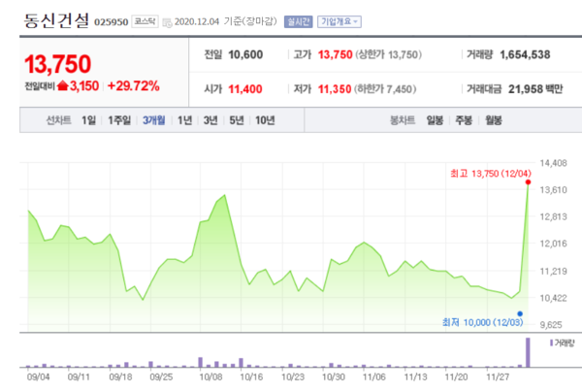The width and height of the screenshot is (582, 392).
Task: Click the 09/04 date axis label
Action: pos(38,377)
